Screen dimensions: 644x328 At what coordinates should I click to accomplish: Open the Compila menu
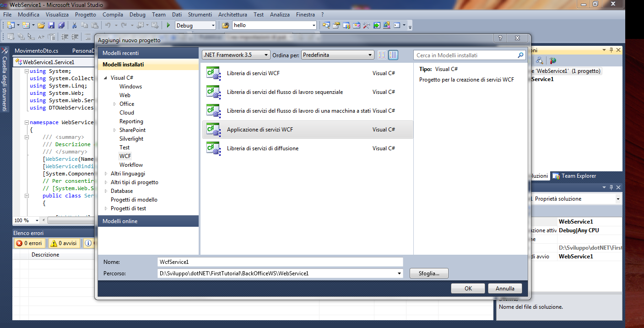[x=113, y=15]
